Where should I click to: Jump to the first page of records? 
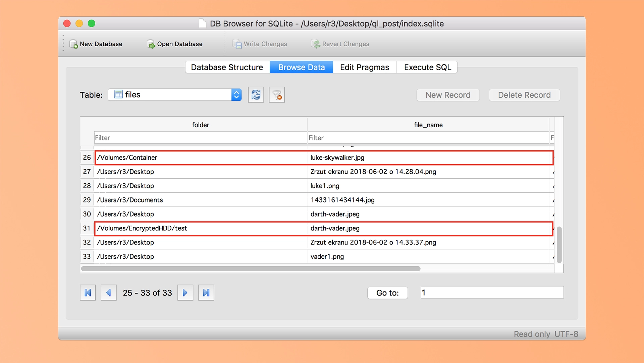(x=88, y=293)
